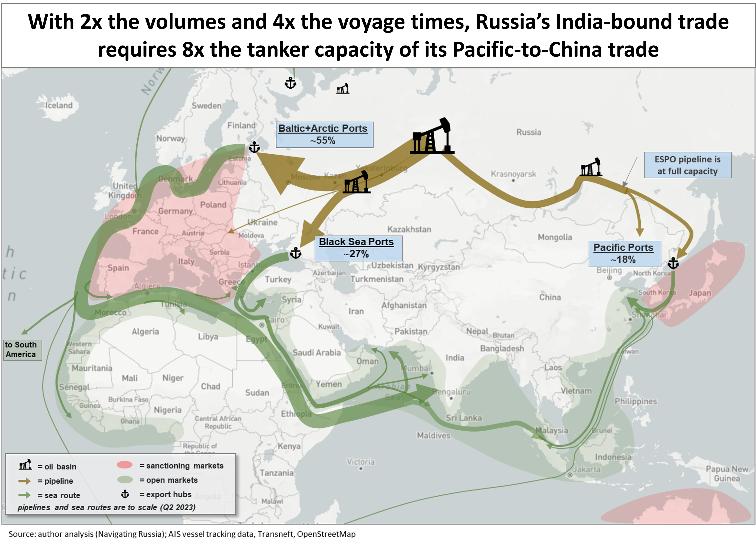Click the anchor icon at the Arctic port
Image resolution: width=756 pixels, height=545 pixels.
[290, 83]
